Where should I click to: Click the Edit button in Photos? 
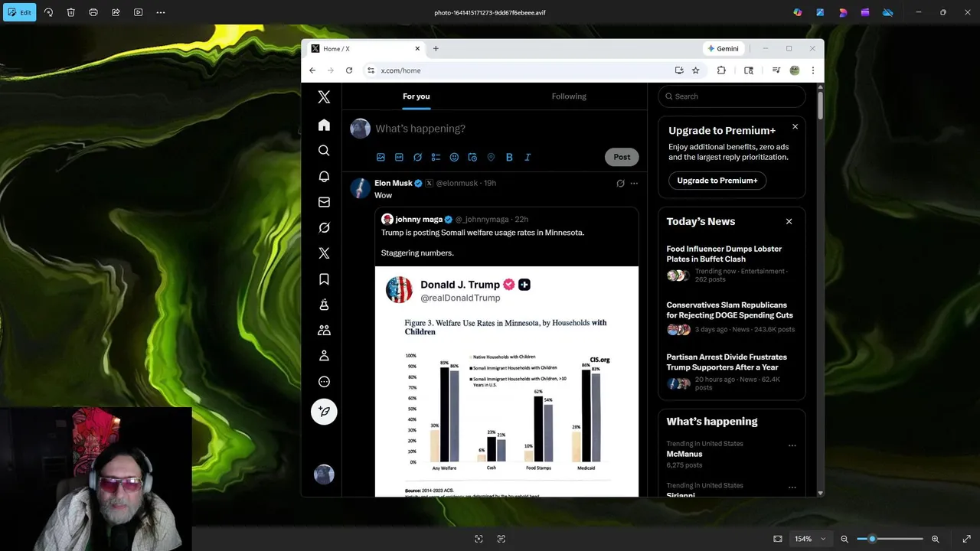(19, 12)
